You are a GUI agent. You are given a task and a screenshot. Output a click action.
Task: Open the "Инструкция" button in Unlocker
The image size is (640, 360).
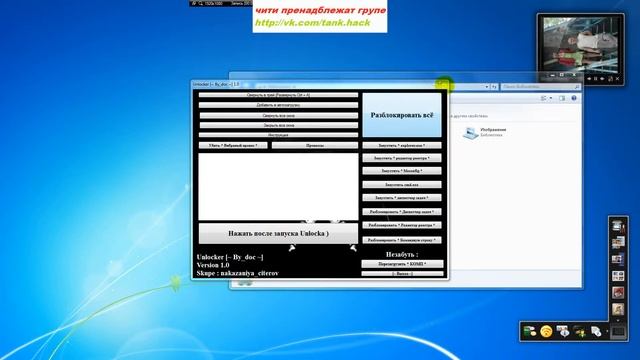278,135
